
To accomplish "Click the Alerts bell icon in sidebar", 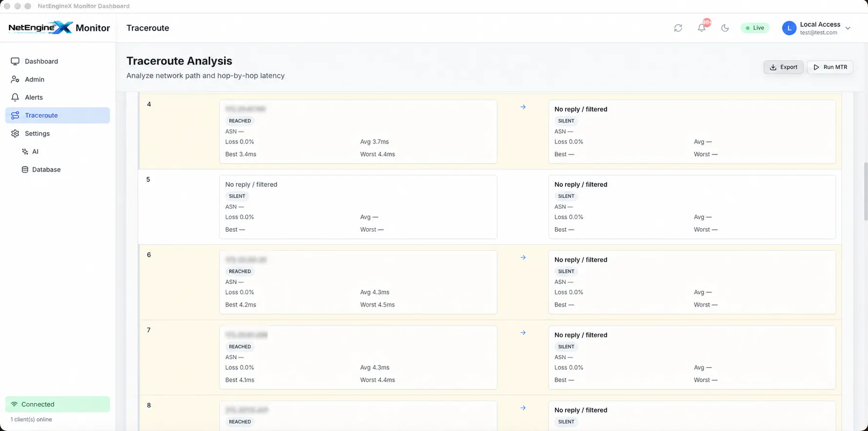I will [15, 98].
